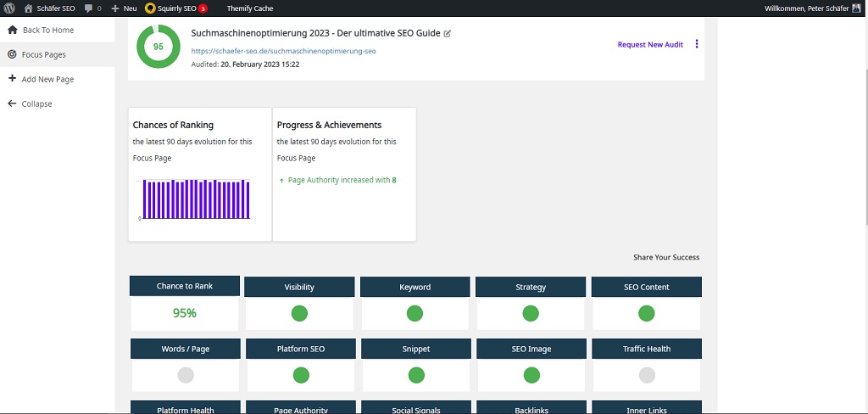Image resolution: width=868 pixels, height=414 pixels.
Task: Open the WordPress logo menu
Action: point(9,8)
